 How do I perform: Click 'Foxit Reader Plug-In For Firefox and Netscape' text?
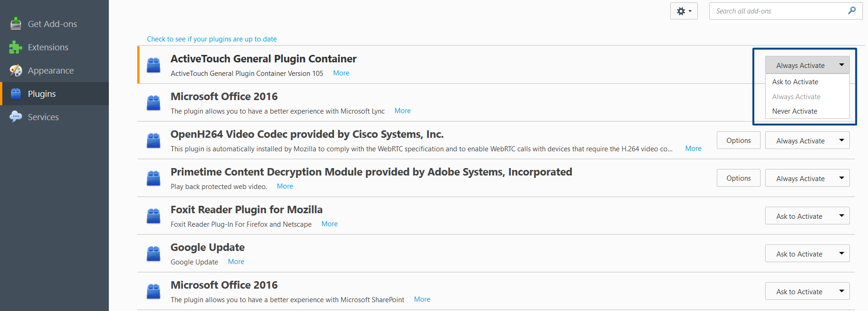pos(241,224)
